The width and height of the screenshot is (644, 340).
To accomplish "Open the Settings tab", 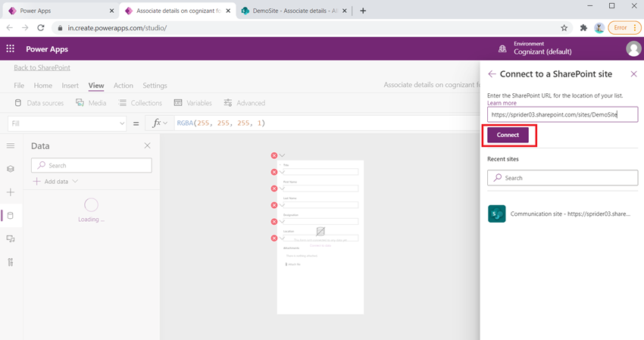I will click(x=155, y=86).
